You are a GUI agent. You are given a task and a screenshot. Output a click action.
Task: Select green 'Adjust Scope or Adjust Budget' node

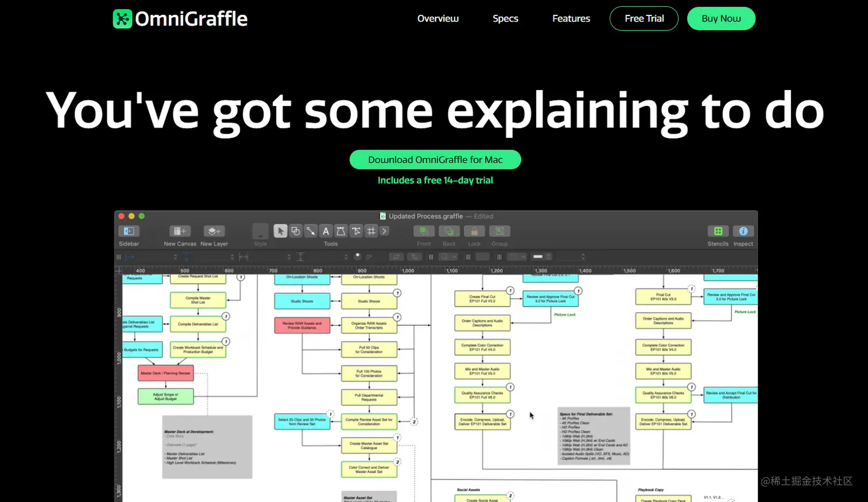165,396
